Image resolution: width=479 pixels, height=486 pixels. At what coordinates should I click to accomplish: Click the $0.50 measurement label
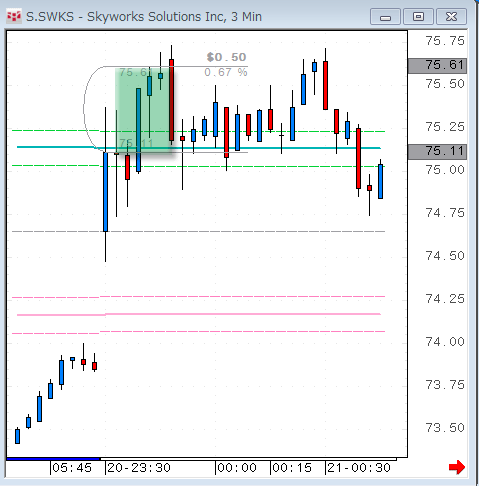226,57
